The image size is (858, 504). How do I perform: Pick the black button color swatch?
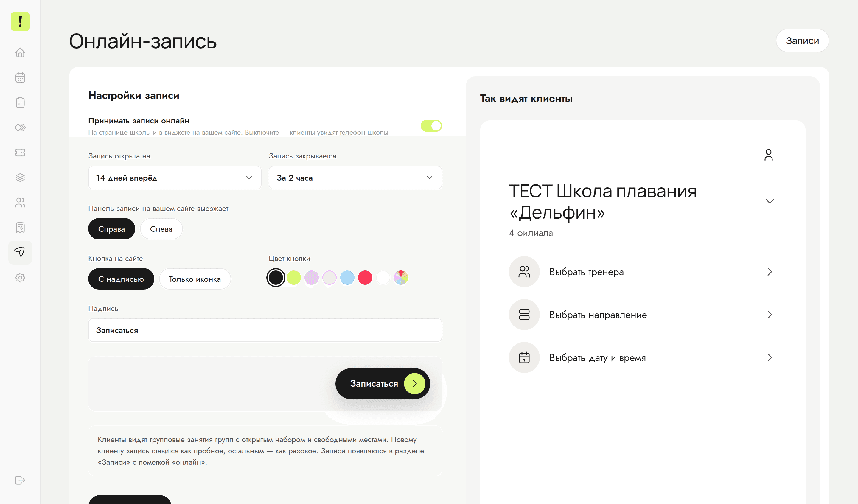(x=276, y=278)
